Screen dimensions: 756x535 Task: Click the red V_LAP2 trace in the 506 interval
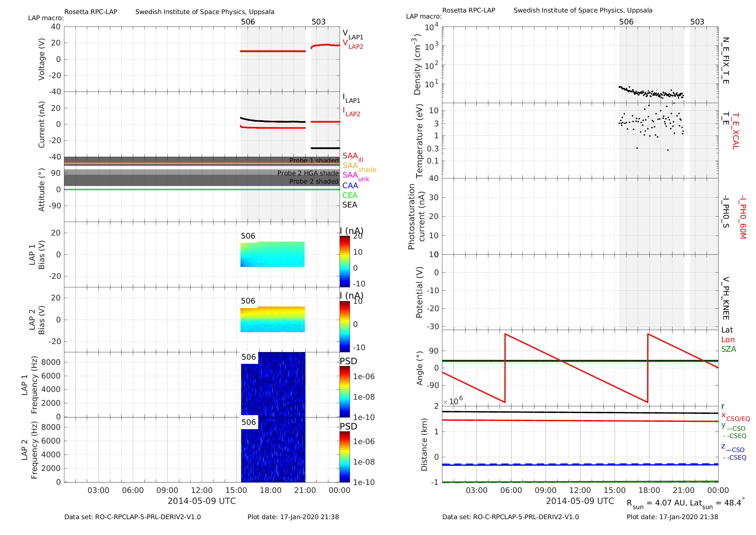[273, 51]
